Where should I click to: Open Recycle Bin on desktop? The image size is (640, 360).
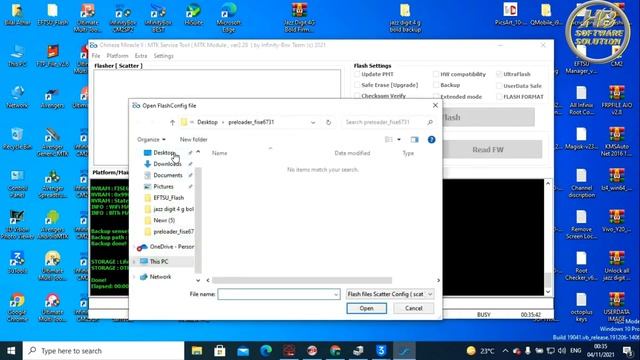[17, 139]
